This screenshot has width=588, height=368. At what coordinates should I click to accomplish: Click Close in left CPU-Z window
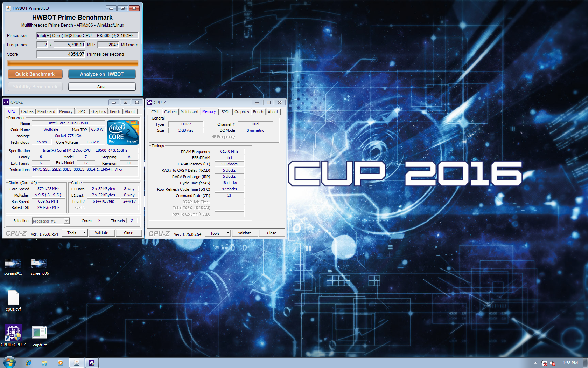click(x=128, y=233)
